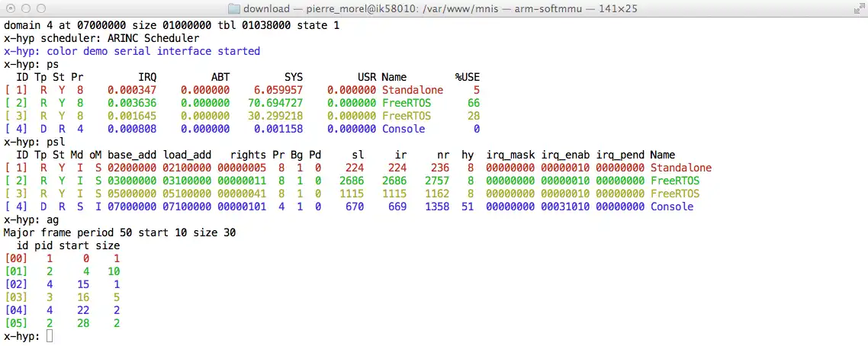868x346 pixels.
Task: Click irq_enab value 00031010
Action: (566, 207)
